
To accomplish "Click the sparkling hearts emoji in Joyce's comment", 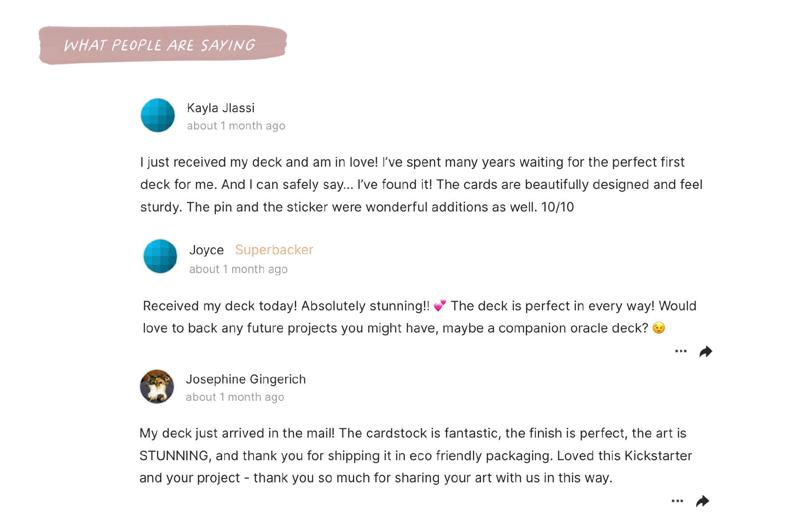I will coord(440,306).
